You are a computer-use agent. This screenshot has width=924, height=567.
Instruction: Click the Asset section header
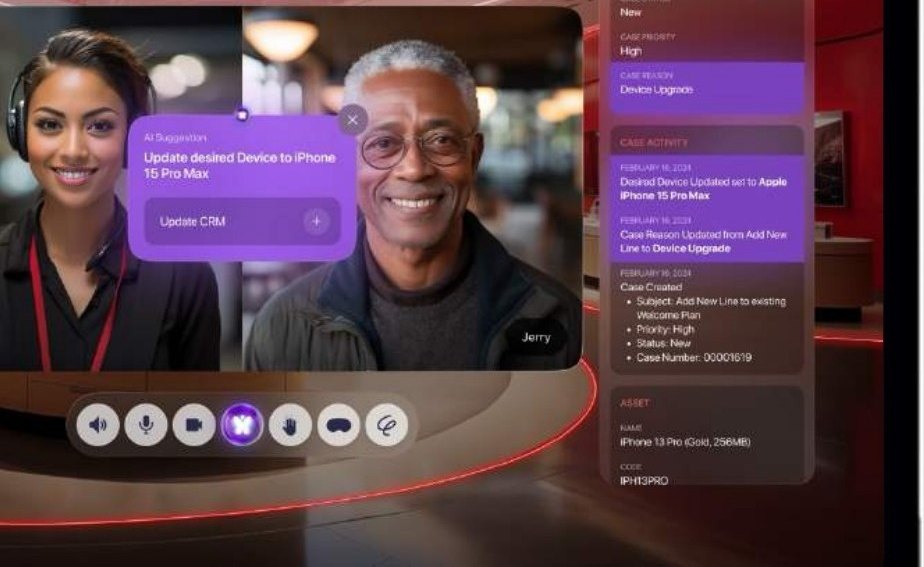coord(635,403)
